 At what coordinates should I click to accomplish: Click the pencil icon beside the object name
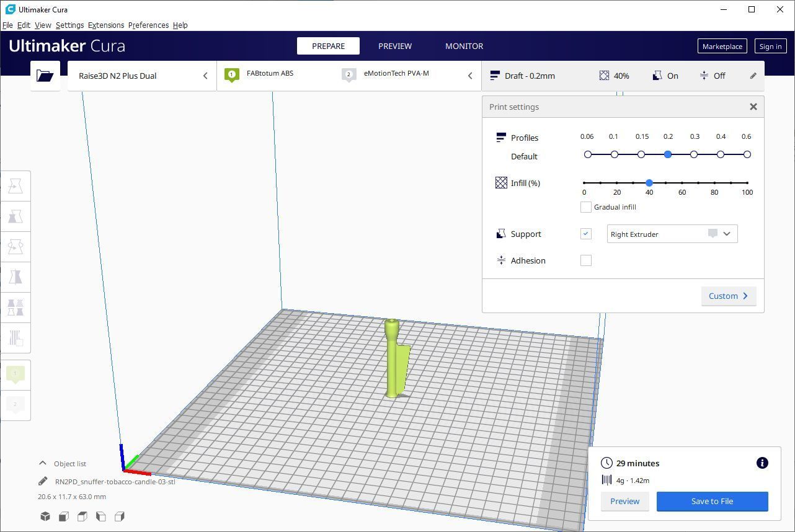tap(43, 481)
